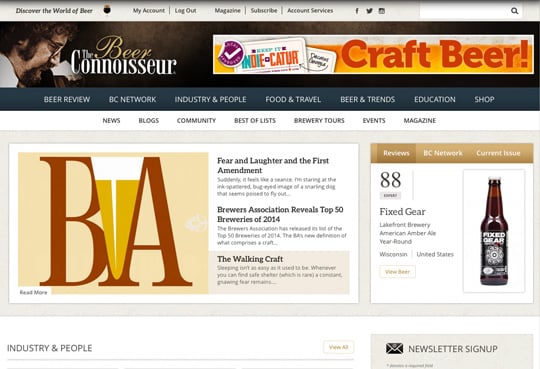Click Lakefront Brewery text
This screenshot has height=369, width=540.
click(405, 225)
